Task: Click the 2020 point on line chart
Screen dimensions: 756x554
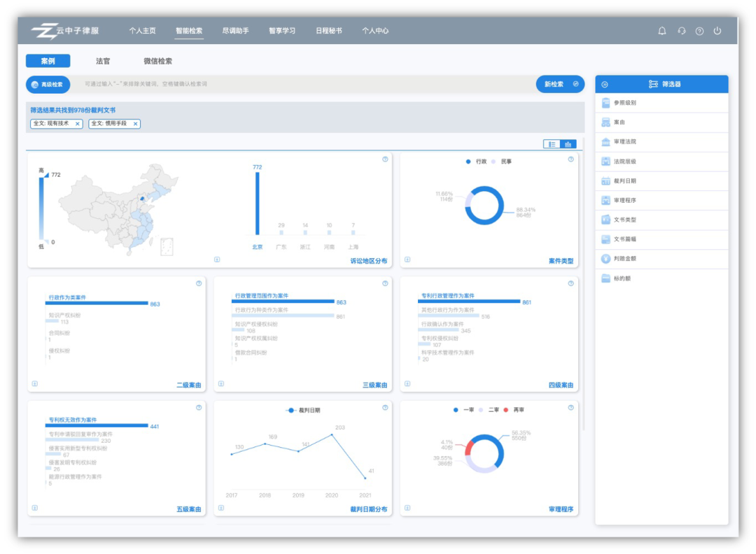Action: pyautogui.click(x=332, y=435)
